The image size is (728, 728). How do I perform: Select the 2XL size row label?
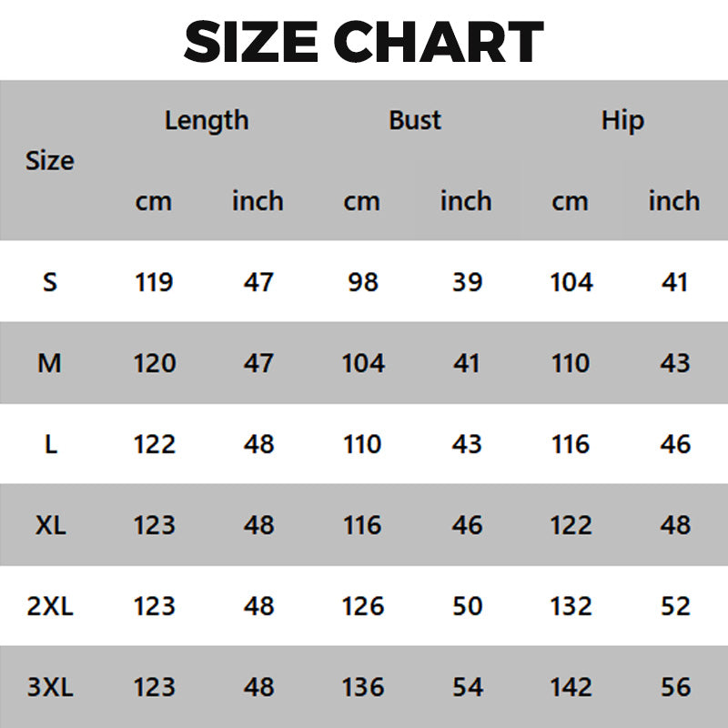click(50, 606)
